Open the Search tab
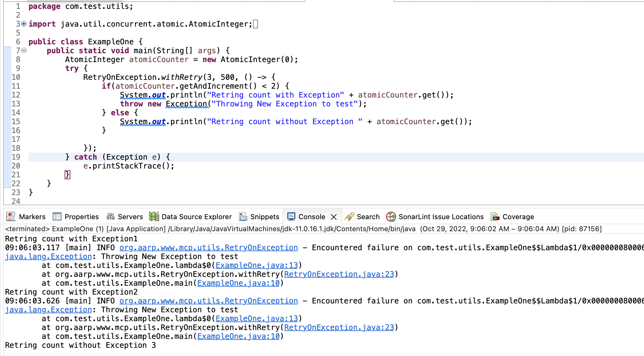Screen dimensions: 644x356 (x=362, y=217)
